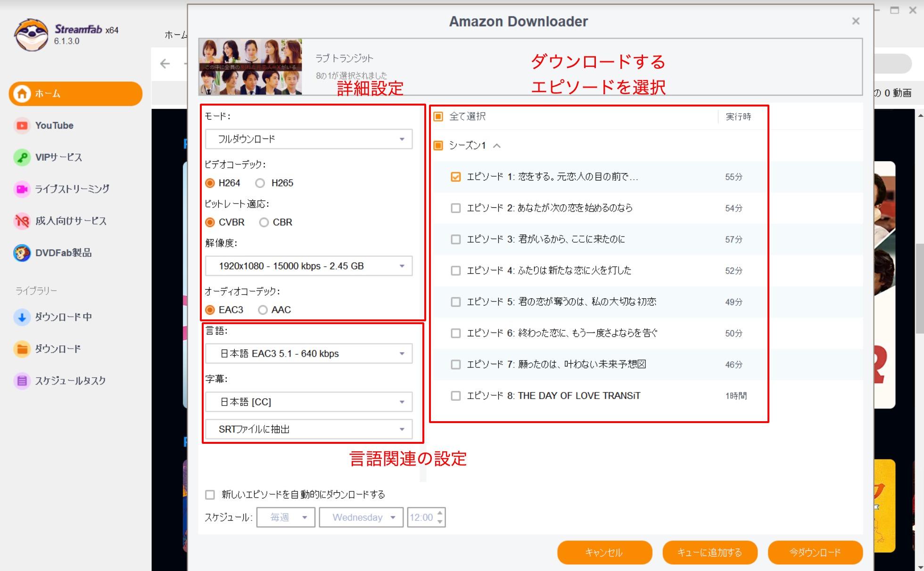The width and height of the screenshot is (924, 571).
Task: Open the subtitle 日本語 [CC] dropdown
Action: 309,402
